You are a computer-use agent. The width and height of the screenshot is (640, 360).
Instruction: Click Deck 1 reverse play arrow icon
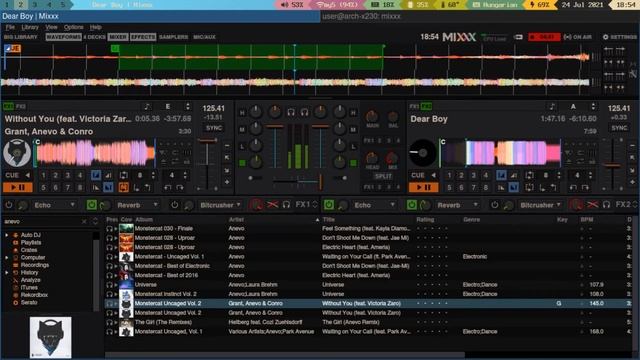28,176
